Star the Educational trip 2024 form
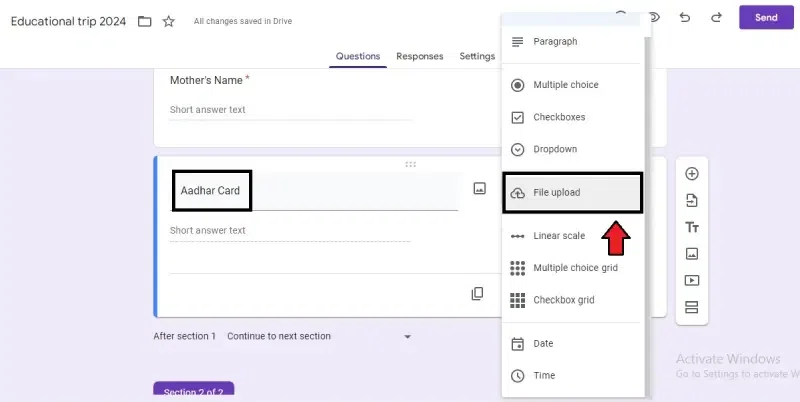This screenshot has width=800, height=402. coord(169,21)
